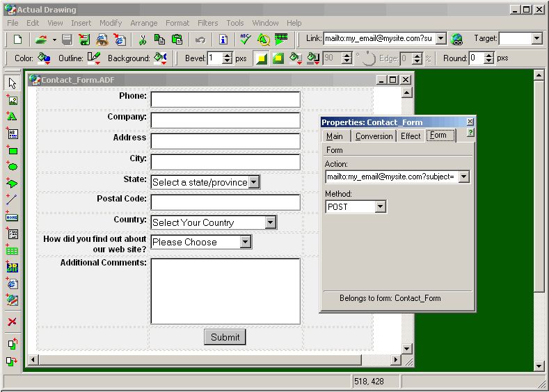This screenshot has height=392, width=549.
Task: Select the insert table tool
Action: pyautogui.click(x=12, y=250)
